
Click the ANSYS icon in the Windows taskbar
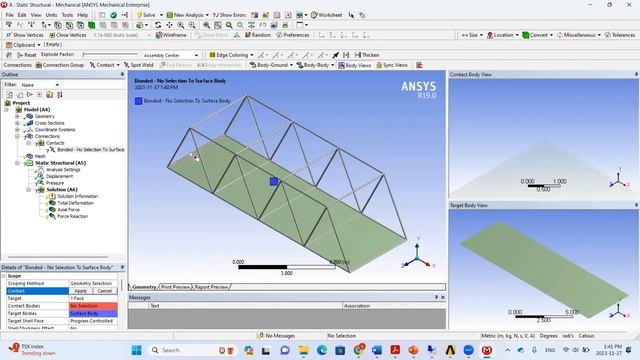450,350
